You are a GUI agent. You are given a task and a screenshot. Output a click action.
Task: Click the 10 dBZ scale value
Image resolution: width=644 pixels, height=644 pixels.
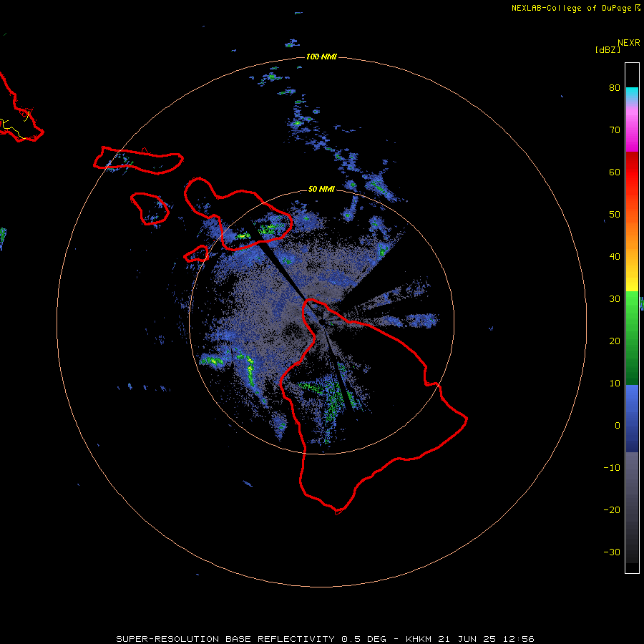point(615,384)
